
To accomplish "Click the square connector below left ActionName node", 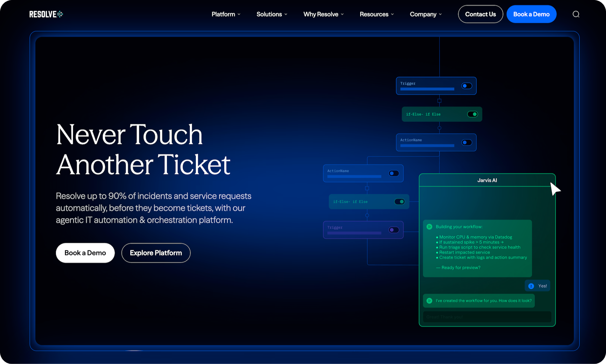I will pos(367,188).
